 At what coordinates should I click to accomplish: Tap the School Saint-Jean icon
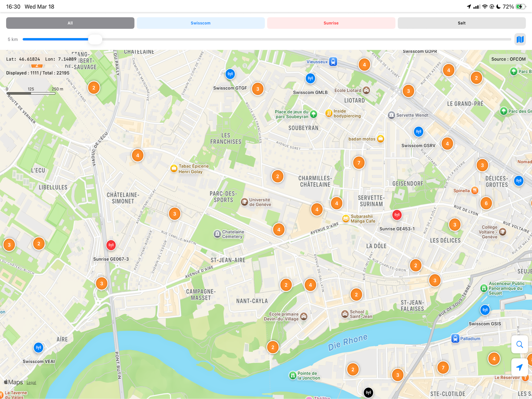coord(345,314)
